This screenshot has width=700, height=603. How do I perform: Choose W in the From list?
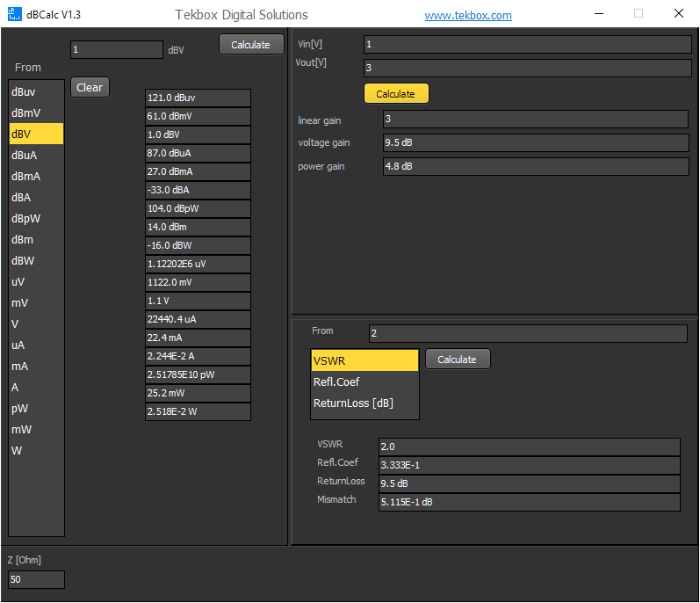click(x=36, y=451)
